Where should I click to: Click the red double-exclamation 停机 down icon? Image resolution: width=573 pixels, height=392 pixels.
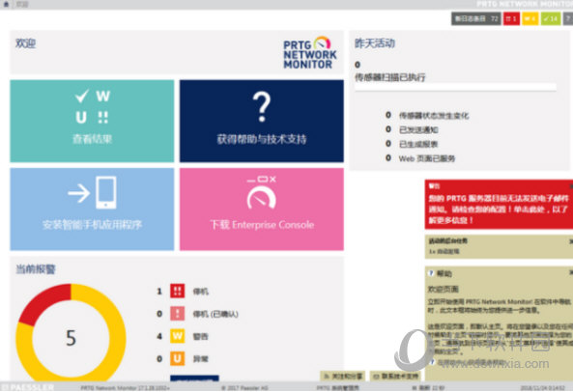tap(178, 291)
